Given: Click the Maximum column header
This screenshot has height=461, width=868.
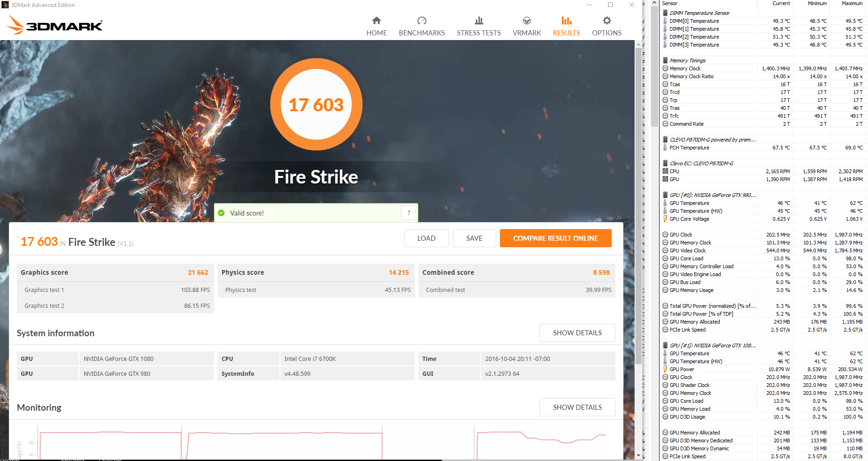Looking at the screenshot, I should [852, 3].
